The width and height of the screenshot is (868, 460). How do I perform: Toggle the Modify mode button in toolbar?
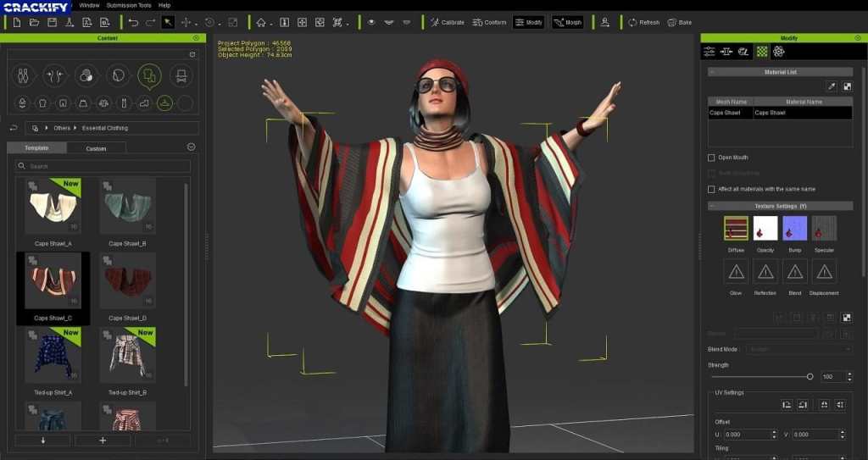click(x=529, y=23)
